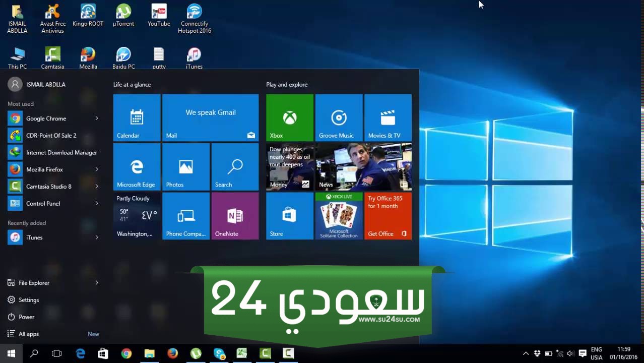Show hidden system tray icons
Screen dimensions: 644x363
pos(526,353)
